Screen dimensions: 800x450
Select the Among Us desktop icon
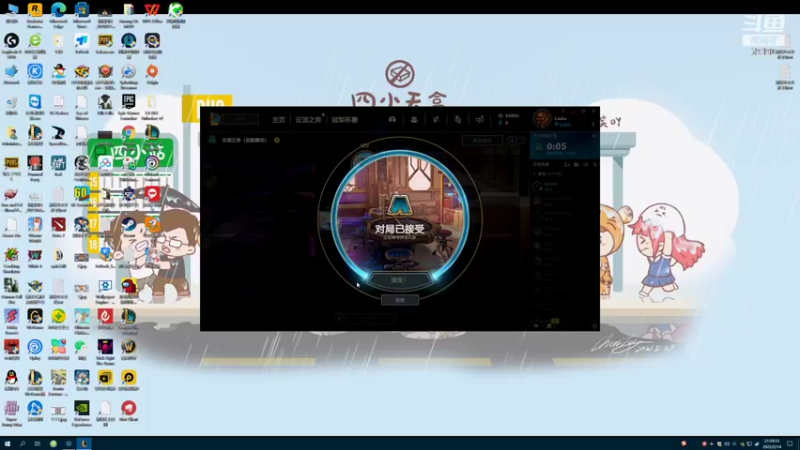point(129,289)
